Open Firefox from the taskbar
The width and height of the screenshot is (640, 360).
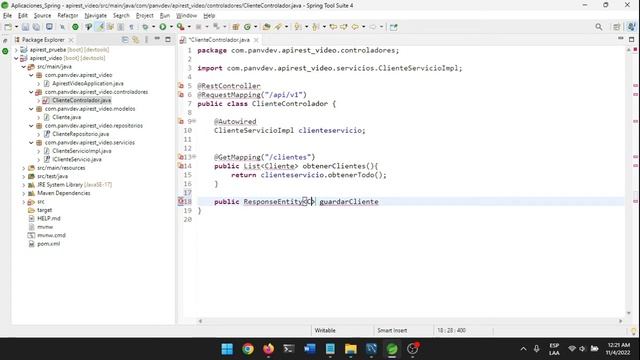point(268,349)
